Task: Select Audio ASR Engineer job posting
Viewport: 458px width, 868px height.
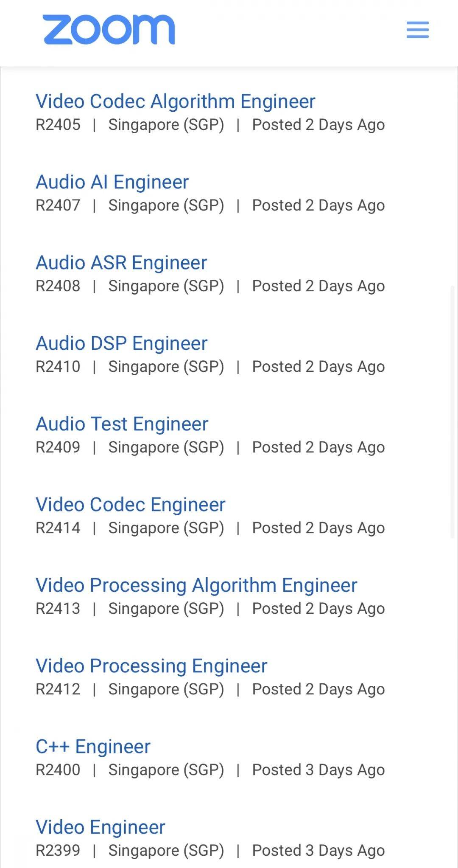Action: 121,263
